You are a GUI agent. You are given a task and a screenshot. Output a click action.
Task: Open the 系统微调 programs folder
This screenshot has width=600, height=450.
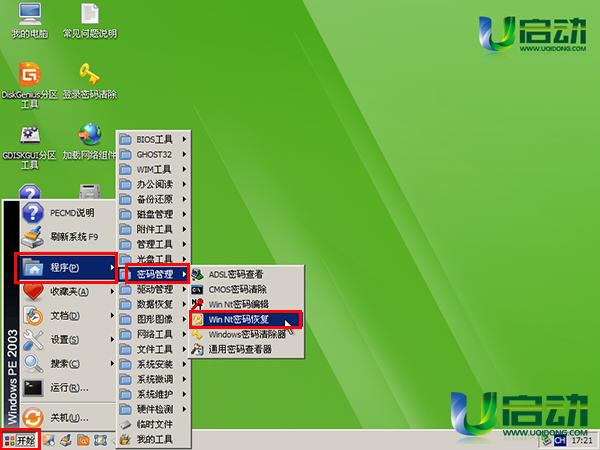click(153, 379)
